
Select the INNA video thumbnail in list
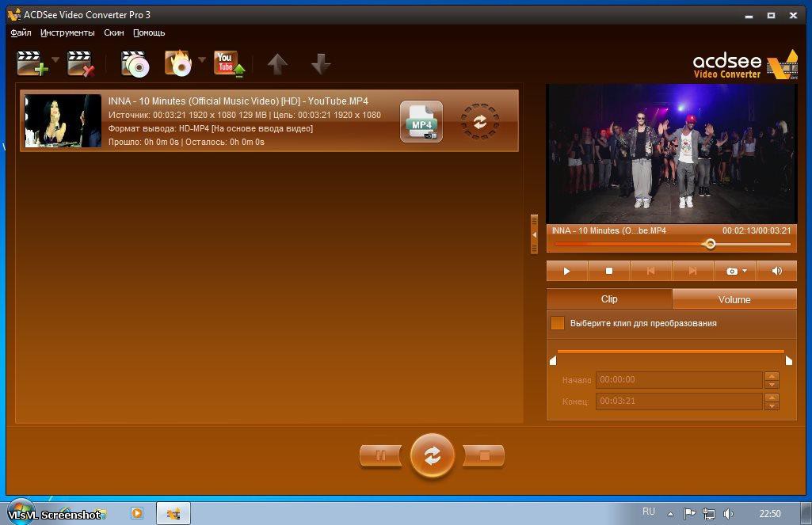click(63, 120)
